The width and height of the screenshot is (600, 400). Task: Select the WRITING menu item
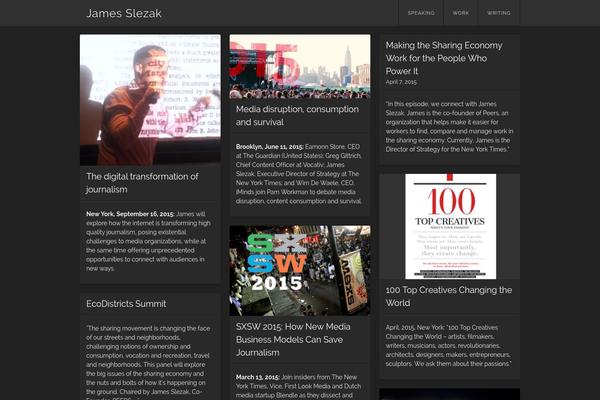(x=499, y=13)
